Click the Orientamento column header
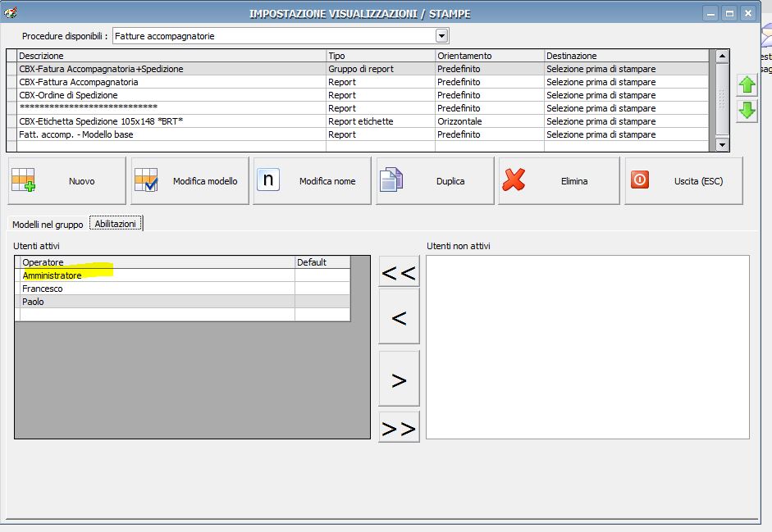Image resolution: width=772 pixels, height=532 pixels. click(490, 56)
